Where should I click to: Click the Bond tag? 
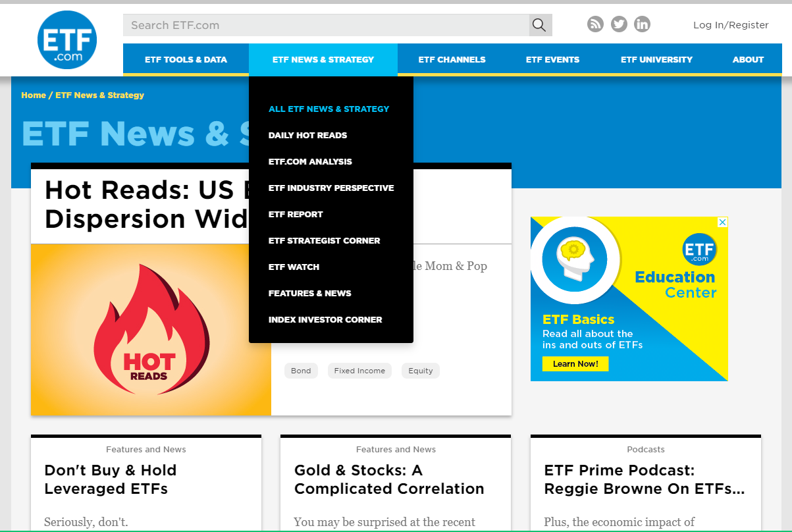click(301, 371)
